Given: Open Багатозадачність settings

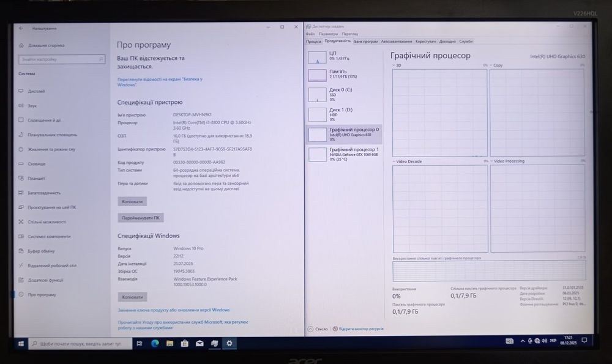Looking at the screenshot, I should click(43, 193).
